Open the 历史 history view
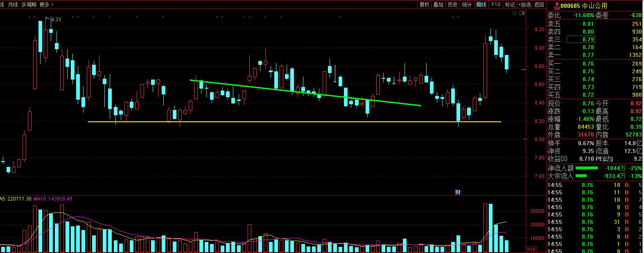The image size is (644, 253). coord(453,5)
